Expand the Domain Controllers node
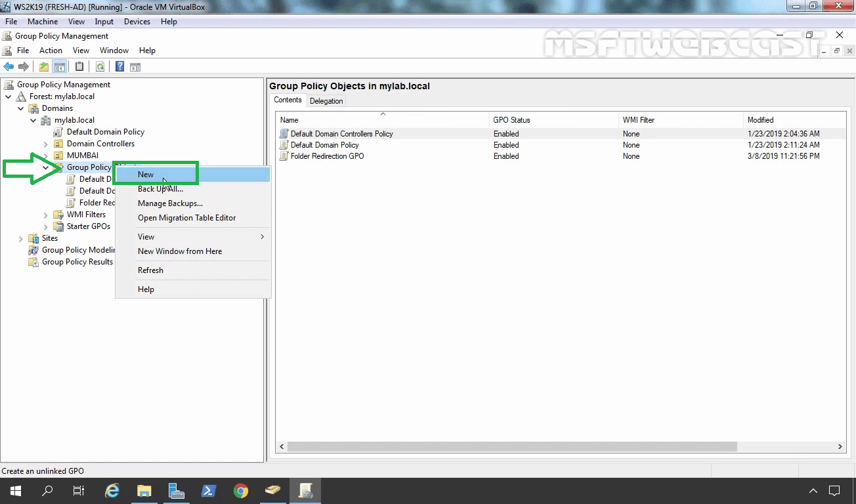Screen dimensions: 856x504 [x=46, y=144]
